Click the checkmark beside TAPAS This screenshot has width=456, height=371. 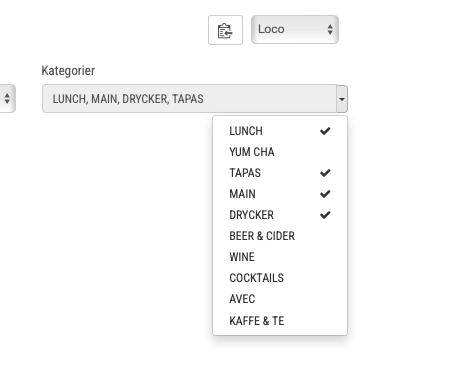(x=325, y=173)
